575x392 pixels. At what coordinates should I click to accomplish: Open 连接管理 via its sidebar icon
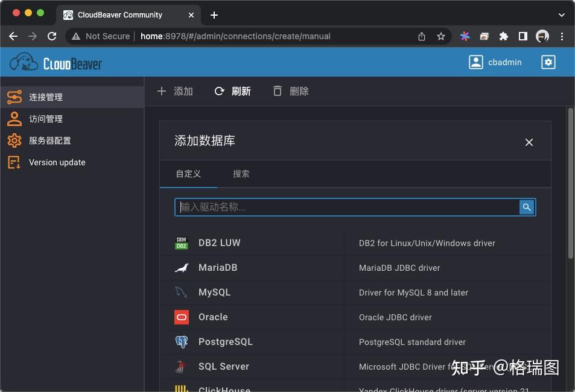14,96
